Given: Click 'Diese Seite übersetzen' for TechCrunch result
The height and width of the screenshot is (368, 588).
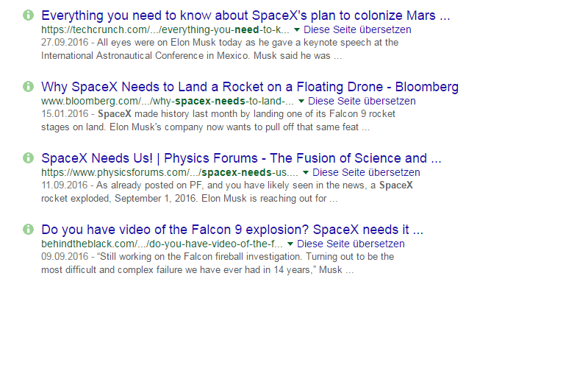Looking at the screenshot, I should [x=357, y=29].
